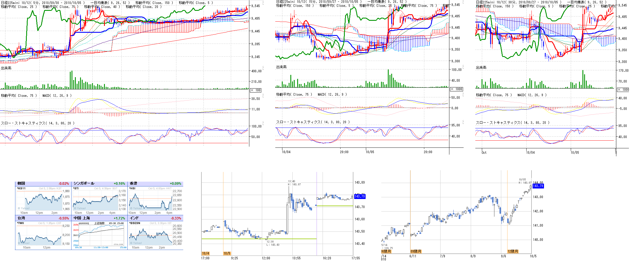
Task: Click the blue 143.79 price tag on daily chart
Action: pos(538,186)
